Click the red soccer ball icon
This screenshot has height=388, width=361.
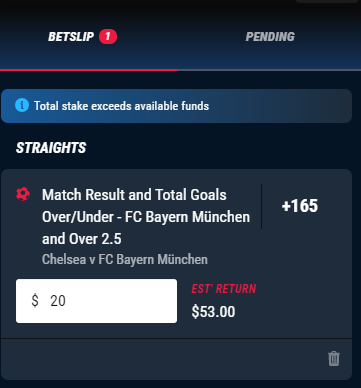pyautogui.click(x=23, y=194)
